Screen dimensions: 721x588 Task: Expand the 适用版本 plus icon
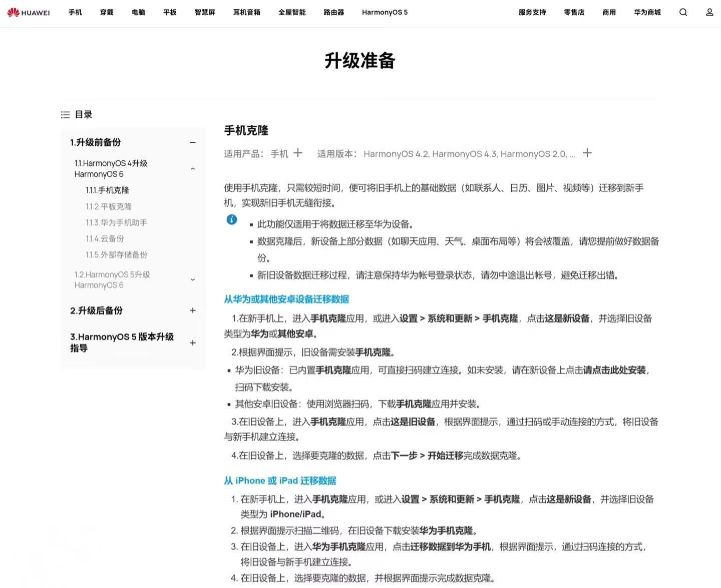[x=587, y=153]
